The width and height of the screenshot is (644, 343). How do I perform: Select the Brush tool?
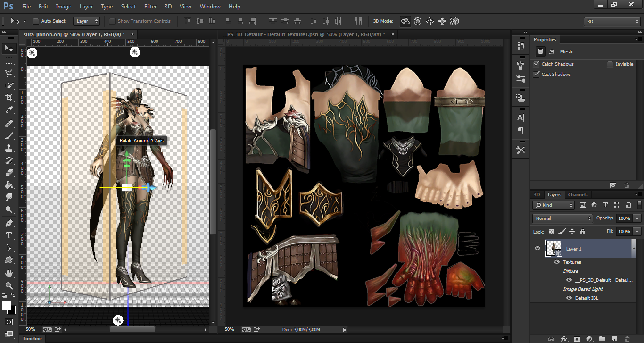pos(8,136)
